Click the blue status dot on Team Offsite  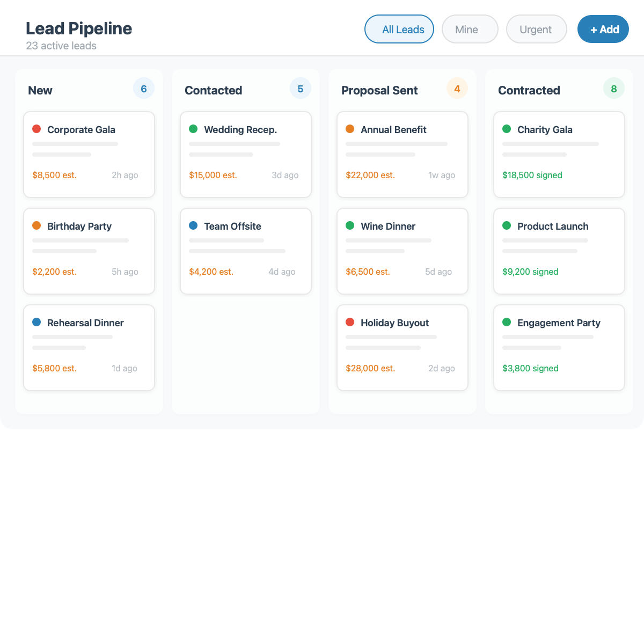point(193,225)
